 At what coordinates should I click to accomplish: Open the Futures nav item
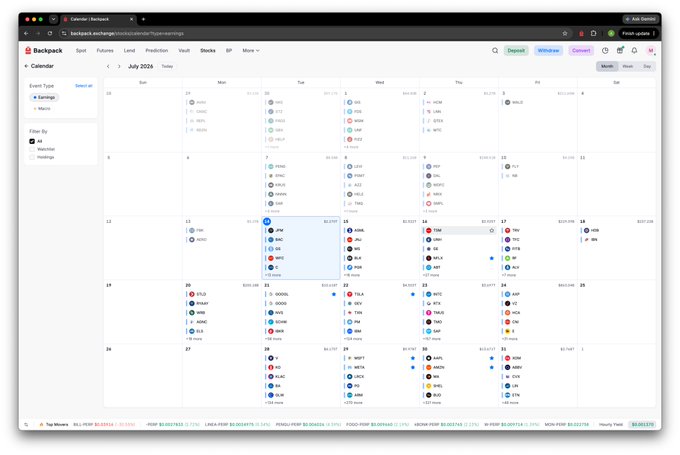click(105, 51)
